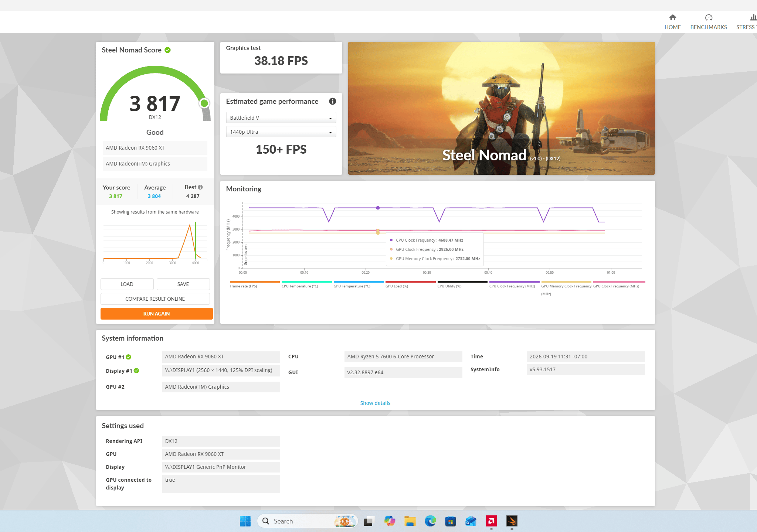Click the LOAD button
757x532 pixels.
point(127,284)
